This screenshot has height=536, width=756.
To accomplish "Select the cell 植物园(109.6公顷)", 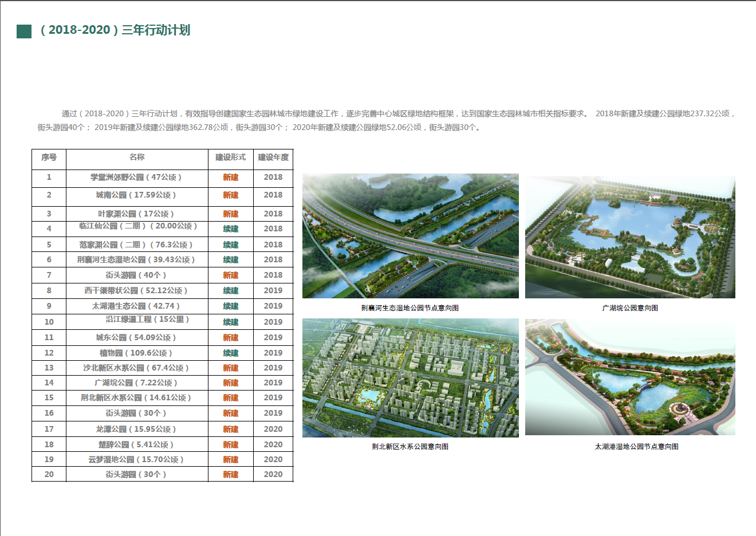I will tap(136, 353).
